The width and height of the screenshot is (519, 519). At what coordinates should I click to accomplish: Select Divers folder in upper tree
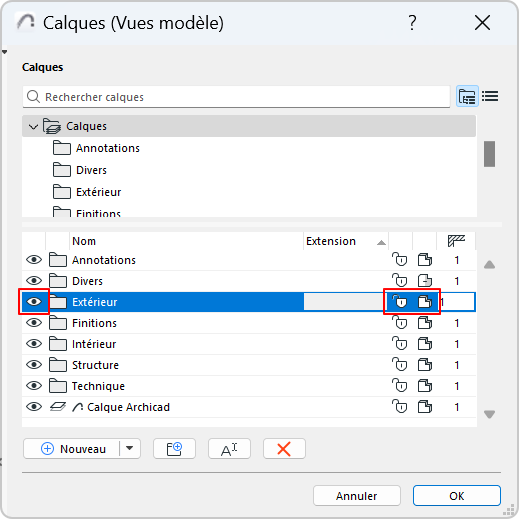click(80, 170)
